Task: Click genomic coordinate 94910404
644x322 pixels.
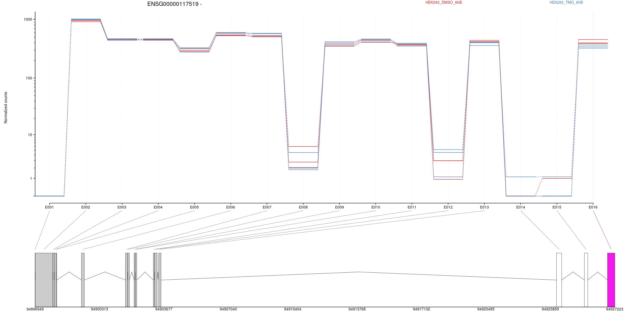Action: tap(292, 309)
